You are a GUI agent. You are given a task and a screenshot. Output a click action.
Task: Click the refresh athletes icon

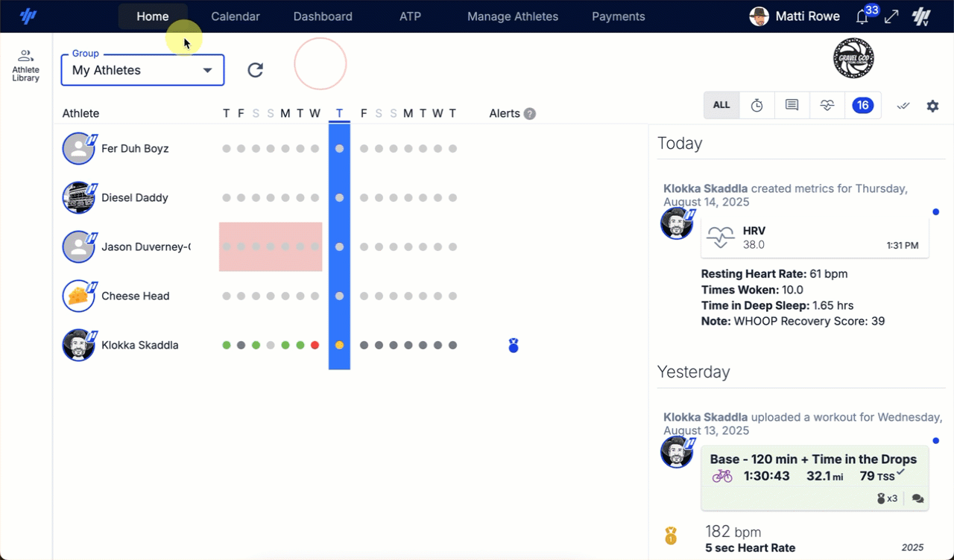256,70
